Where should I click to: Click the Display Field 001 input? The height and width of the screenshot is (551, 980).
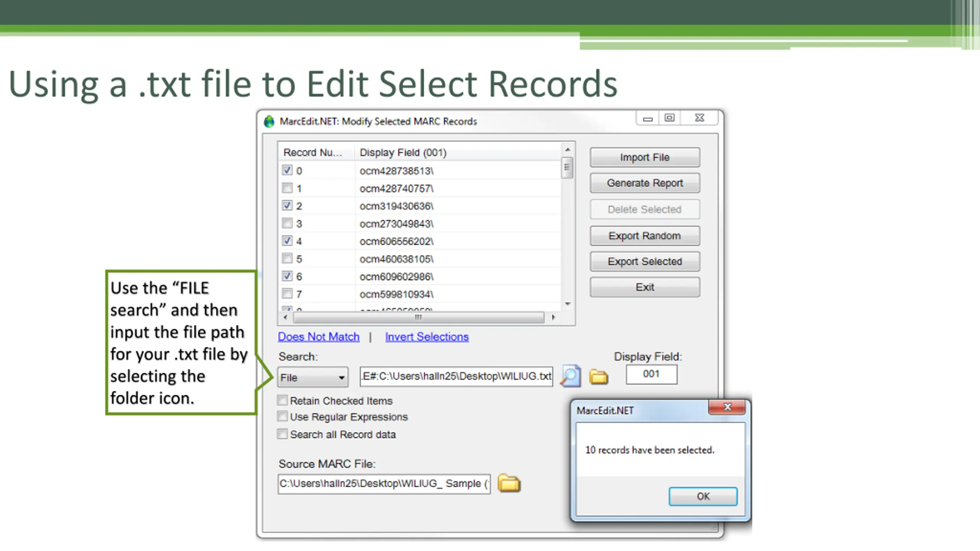point(651,374)
